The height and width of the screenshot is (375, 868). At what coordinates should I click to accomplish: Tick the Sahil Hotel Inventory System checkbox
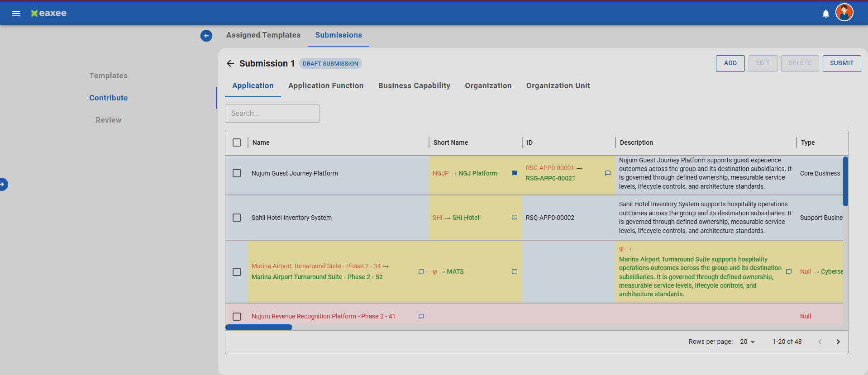tap(237, 218)
